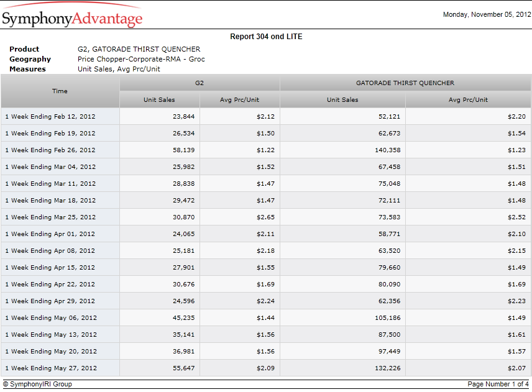Screen dimensions: 532x392
Task: Click the G2 group column header
Action: [x=199, y=83]
